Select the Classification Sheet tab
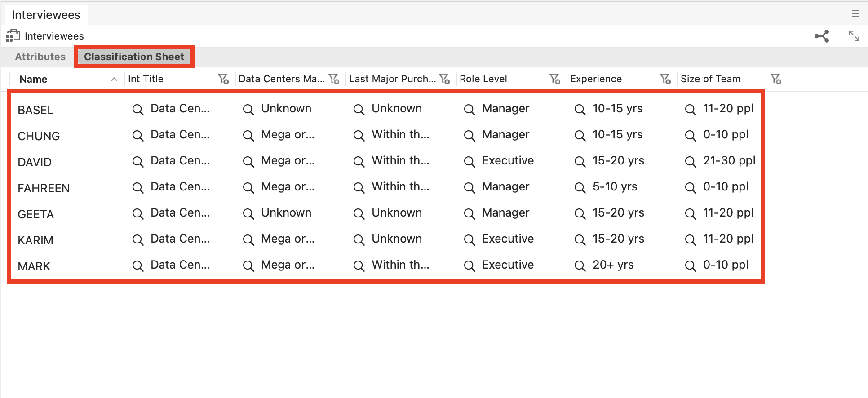The image size is (868, 398). [x=134, y=57]
